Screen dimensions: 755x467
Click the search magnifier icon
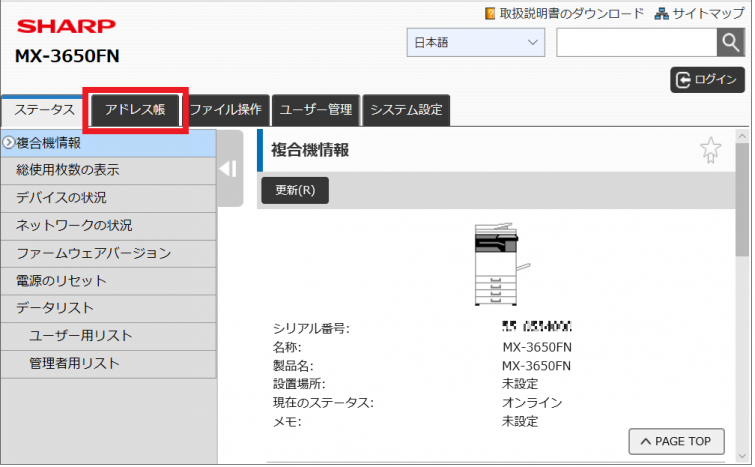coord(730,42)
